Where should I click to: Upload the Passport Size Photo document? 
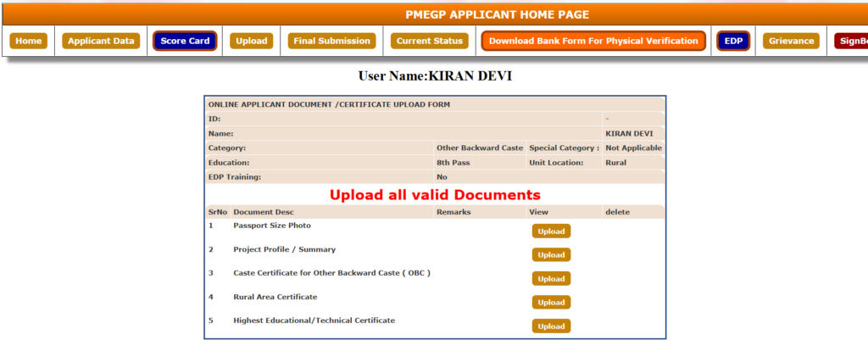(551, 232)
